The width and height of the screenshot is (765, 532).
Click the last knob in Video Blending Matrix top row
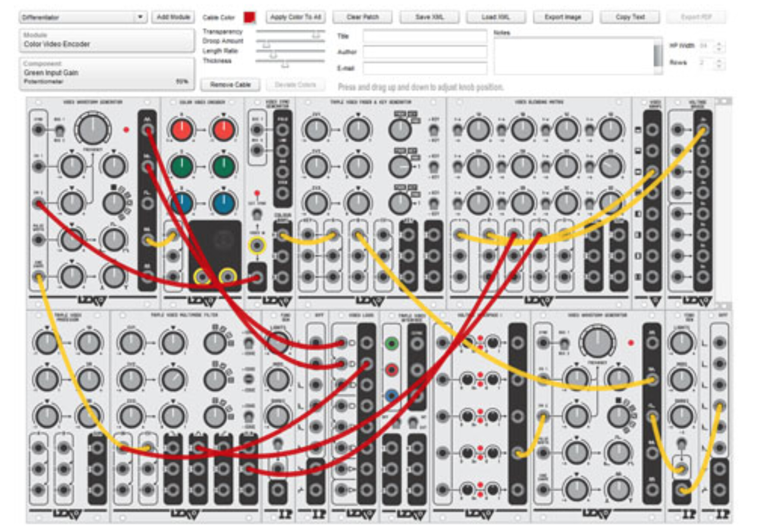click(610, 129)
